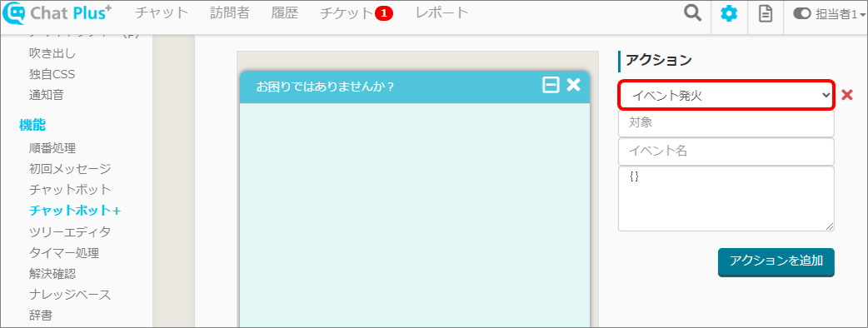Open the settings gear icon
This screenshot has width=868, height=328.
pos(729,14)
